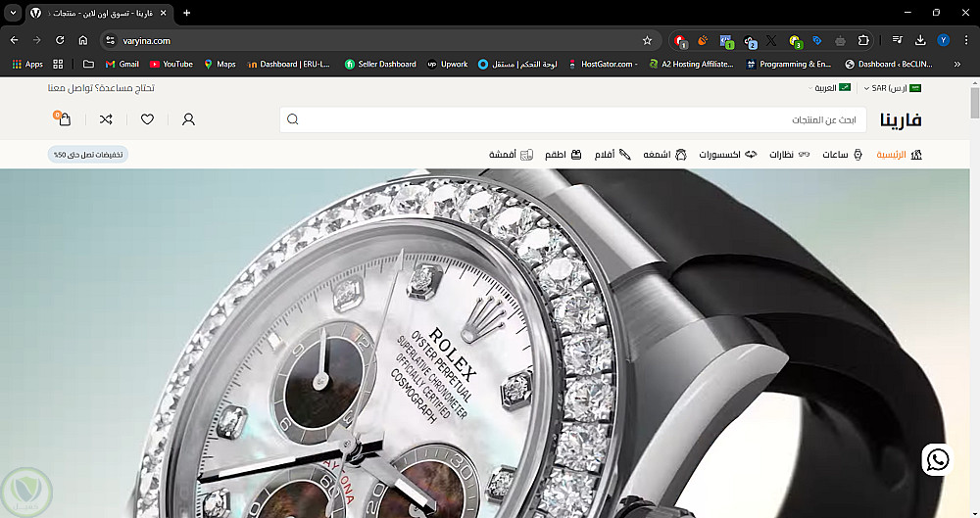The height and width of the screenshot is (518, 980).
Task: Open the اطقم sets menu item
Action: tap(563, 155)
